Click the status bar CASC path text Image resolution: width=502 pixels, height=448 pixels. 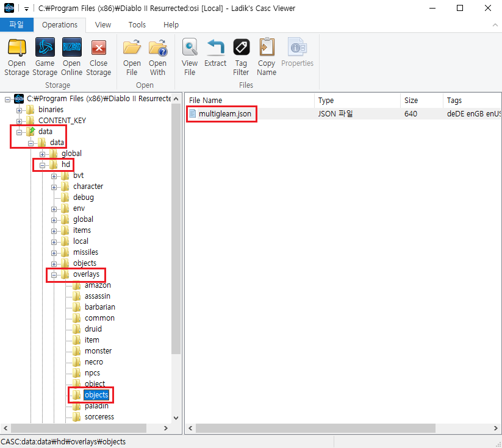(x=63, y=441)
